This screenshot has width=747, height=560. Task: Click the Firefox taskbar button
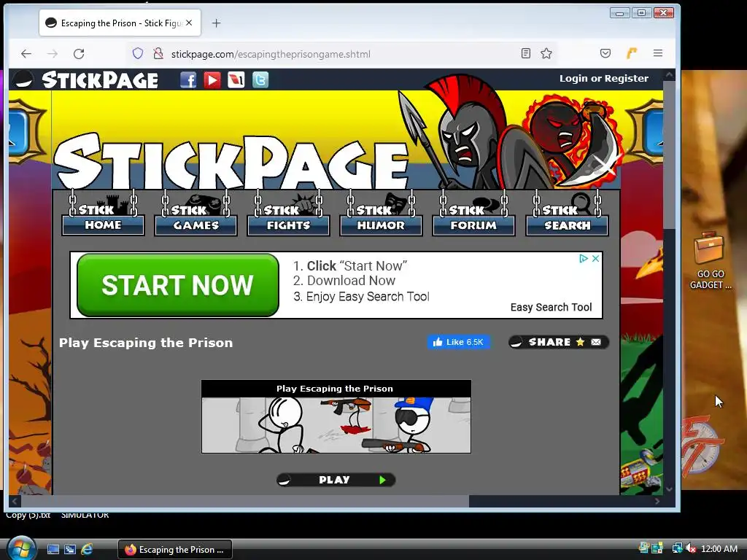pyautogui.click(x=175, y=549)
